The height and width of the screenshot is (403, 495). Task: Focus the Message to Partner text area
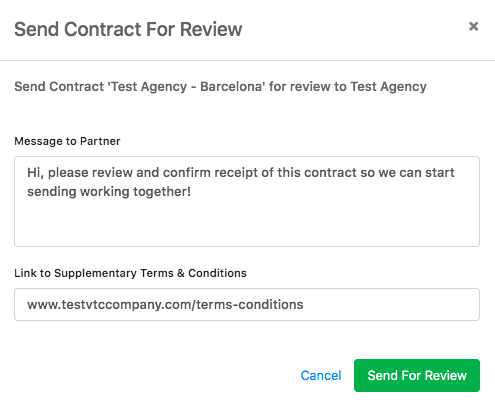[x=247, y=201]
